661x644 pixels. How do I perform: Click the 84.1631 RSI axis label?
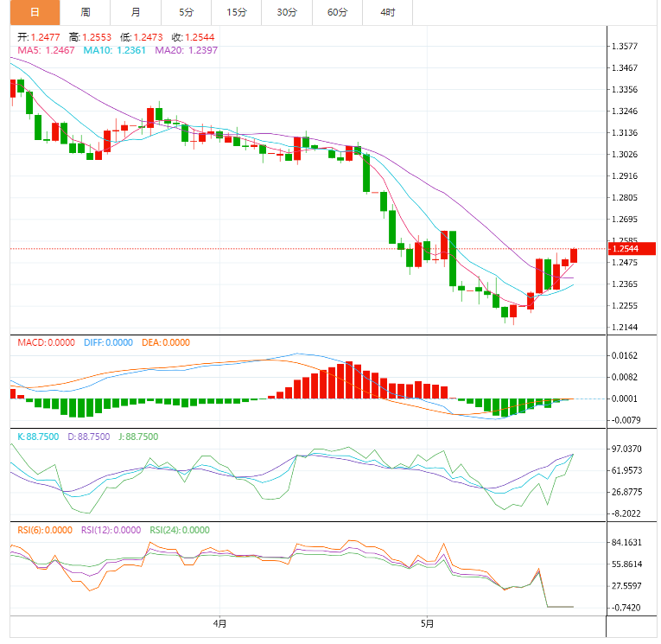click(626, 542)
